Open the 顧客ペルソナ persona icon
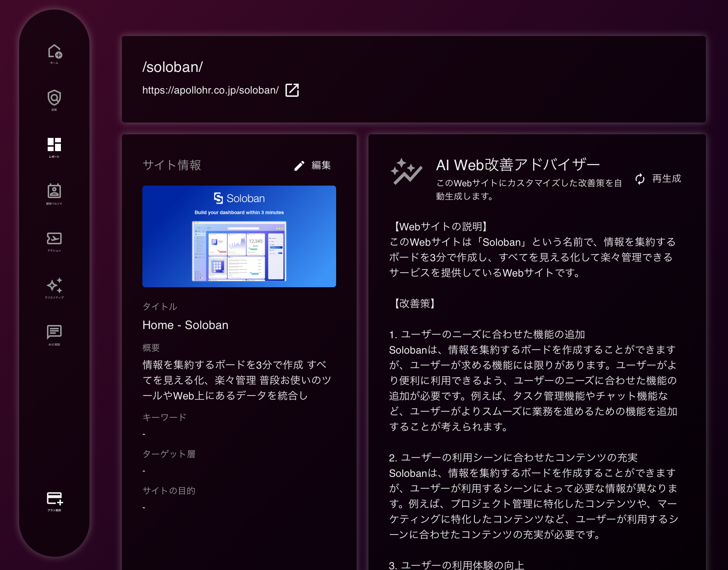 (54, 191)
